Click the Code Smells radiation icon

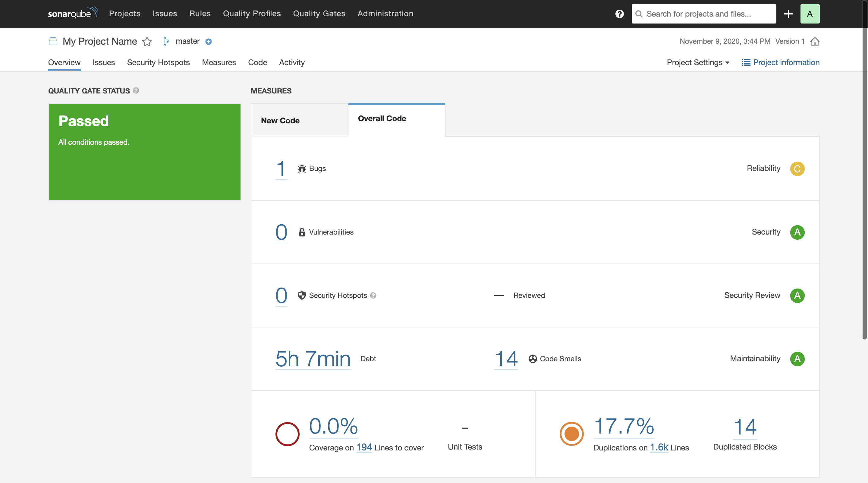pyautogui.click(x=532, y=358)
